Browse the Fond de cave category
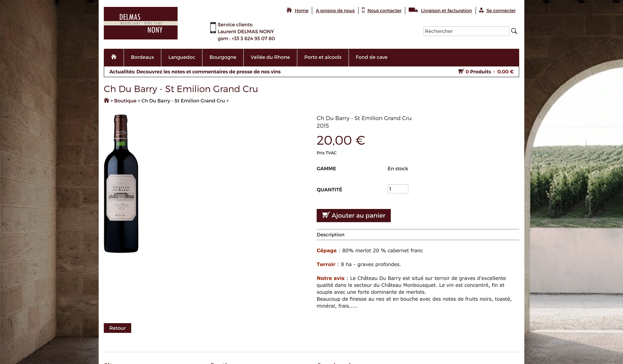Screen dimensions: 623x364 click(371, 57)
